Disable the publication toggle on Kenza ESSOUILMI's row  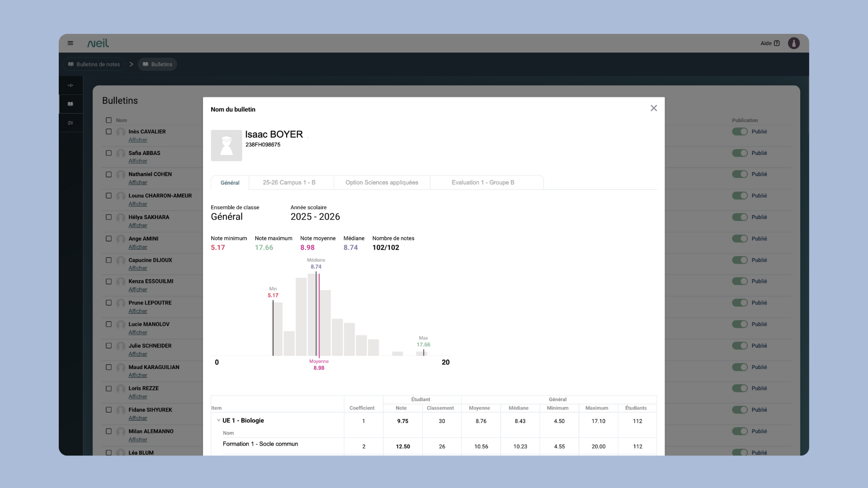[740, 282]
